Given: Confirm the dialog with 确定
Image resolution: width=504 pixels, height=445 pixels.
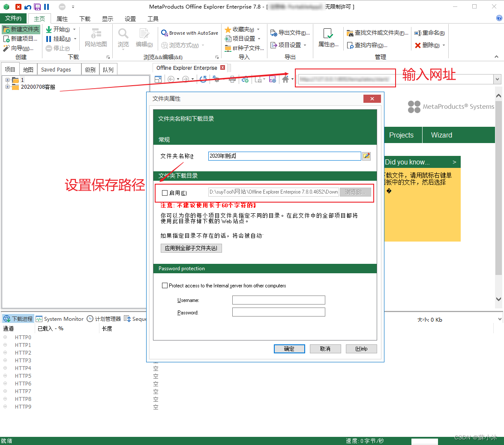Looking at the screenshot, I should 289,349.
